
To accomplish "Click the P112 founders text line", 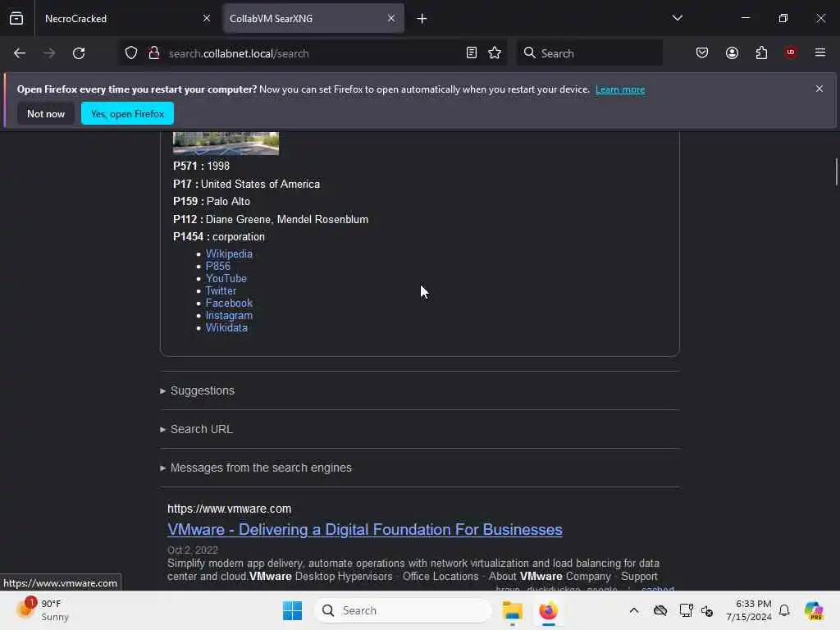I will click(x=271, y=219).
